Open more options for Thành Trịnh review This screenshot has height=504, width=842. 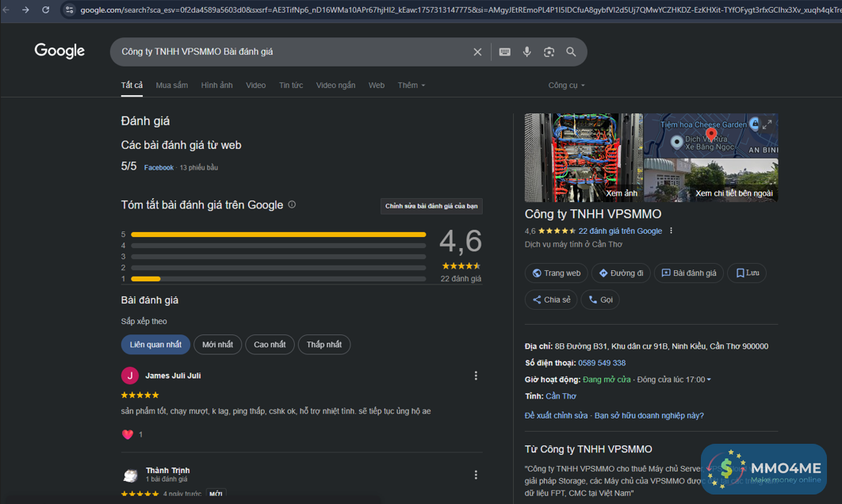pos(476,475)
